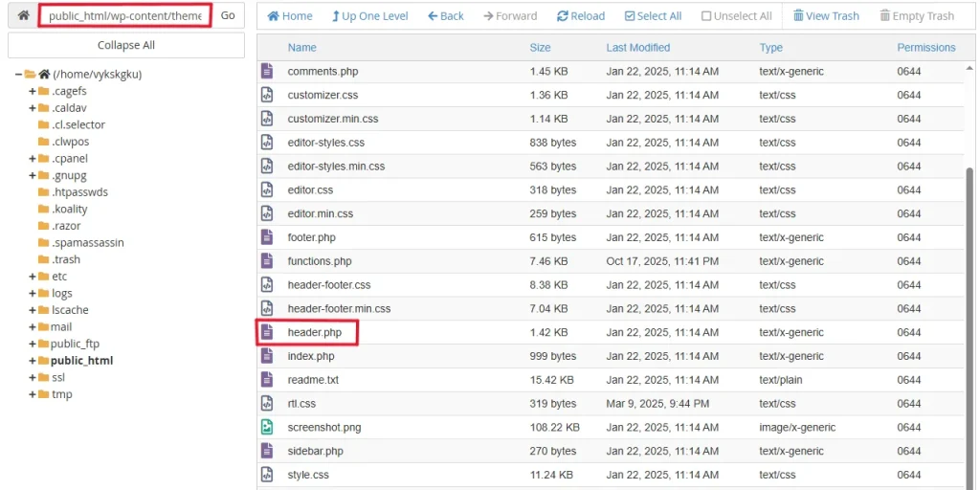Click the editor.css file icon

click(267, 190)
